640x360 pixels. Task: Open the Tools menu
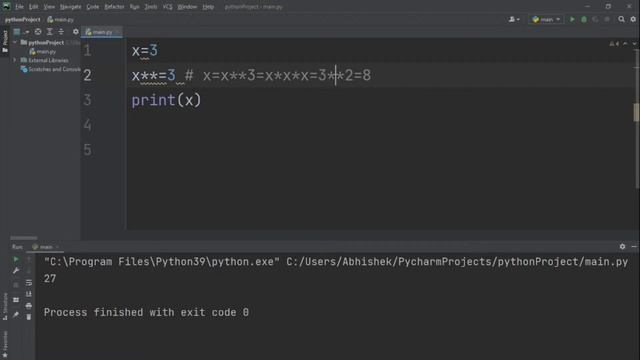click(151, 7)
